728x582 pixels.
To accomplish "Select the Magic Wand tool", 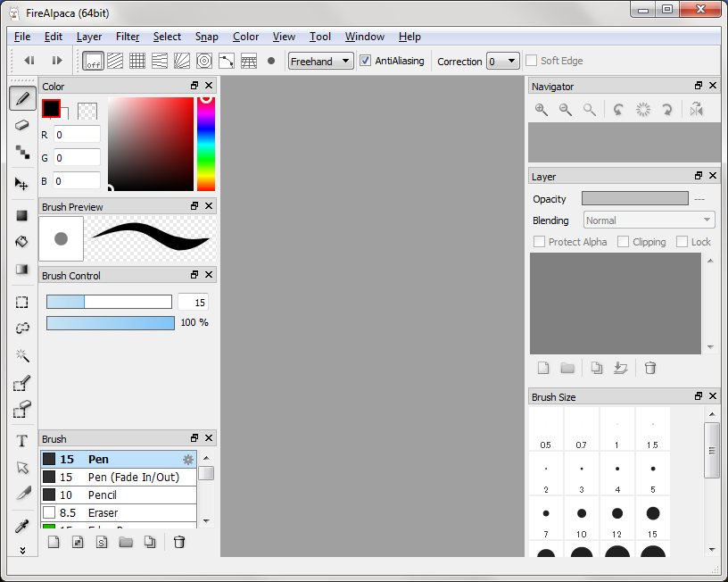I will [x=21, y=355].
